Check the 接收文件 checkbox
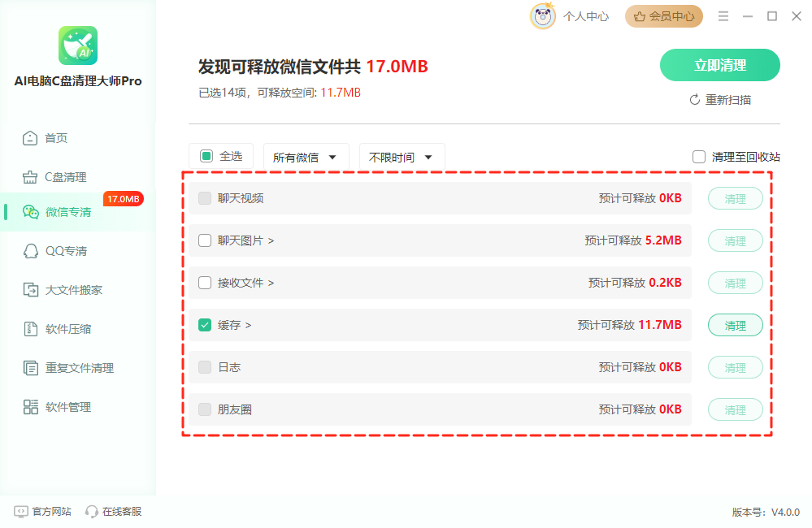 click(x=205, y=283)
